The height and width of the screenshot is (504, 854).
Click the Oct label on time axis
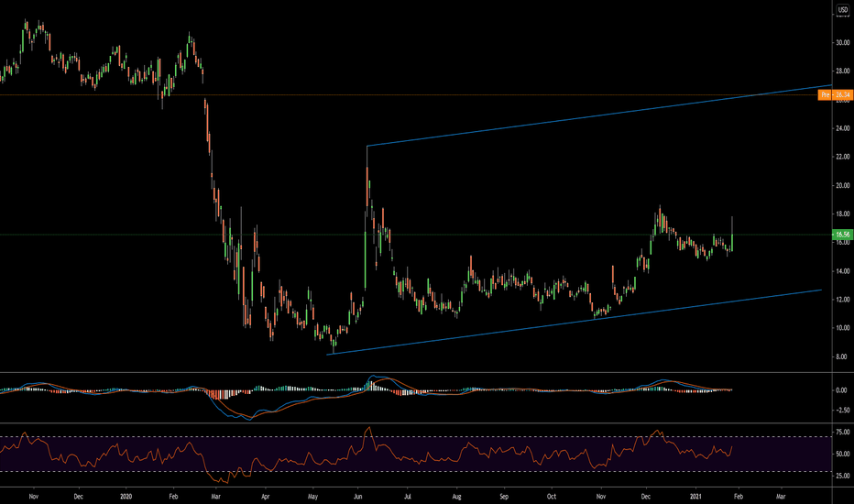[552, 497]
